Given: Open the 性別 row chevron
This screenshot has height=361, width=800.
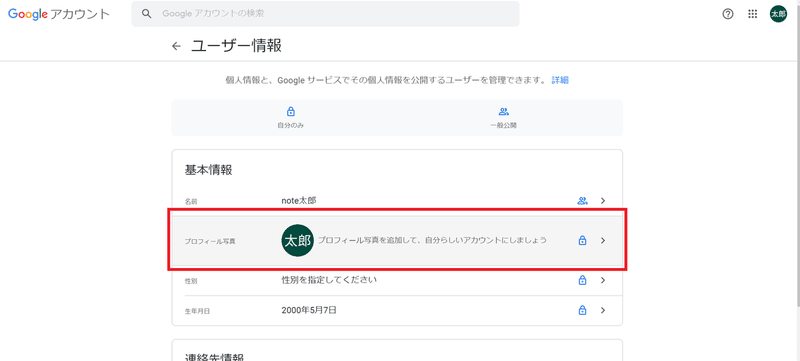Looking at the screenshot, I should click(603, 280).
